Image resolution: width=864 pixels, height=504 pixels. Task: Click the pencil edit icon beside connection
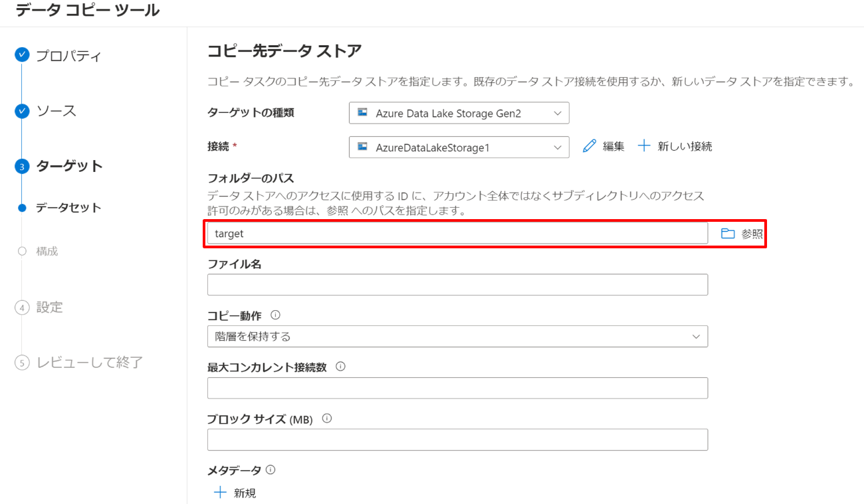[590, 146]
